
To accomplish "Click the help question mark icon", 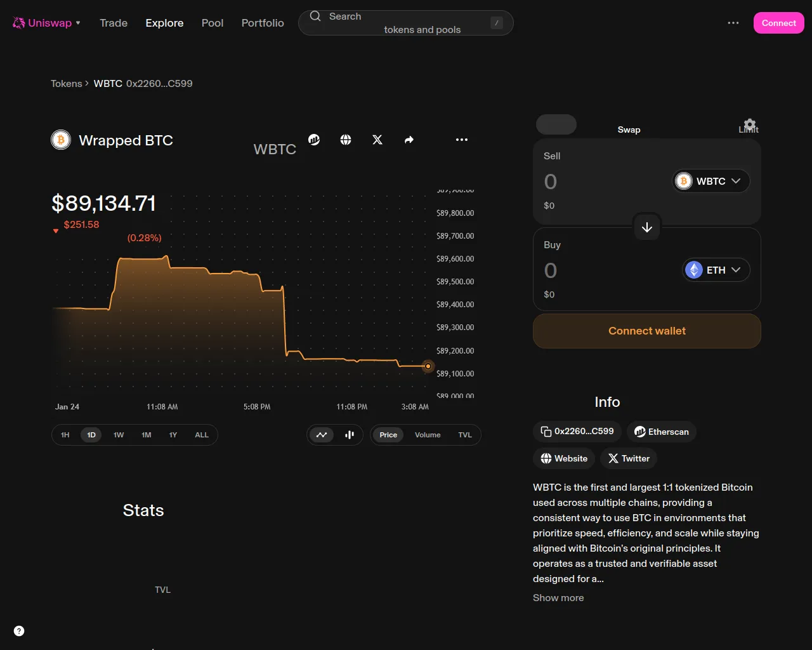I will 19,631.
